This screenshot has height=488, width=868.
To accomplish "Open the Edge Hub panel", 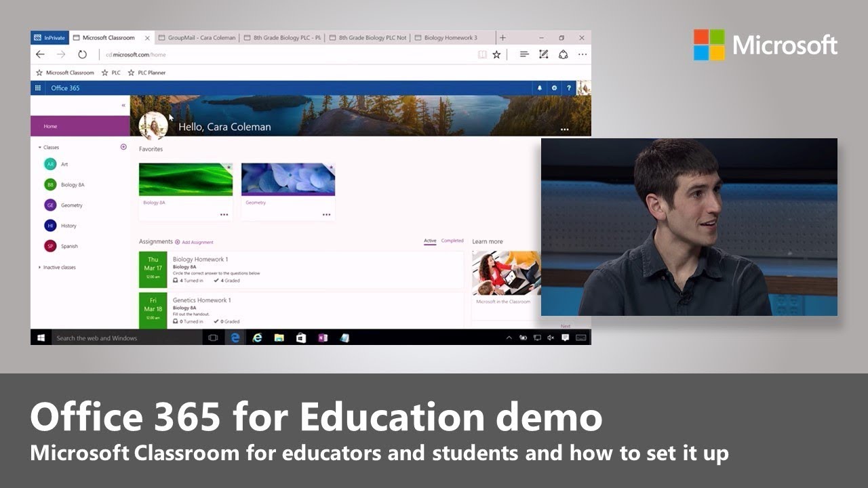I will (x=524, y=54).
